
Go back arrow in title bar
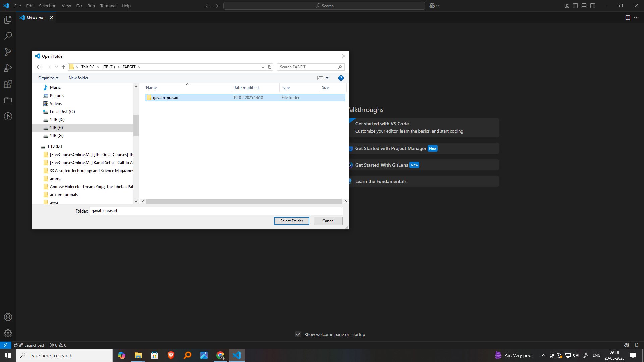(207, 6)
